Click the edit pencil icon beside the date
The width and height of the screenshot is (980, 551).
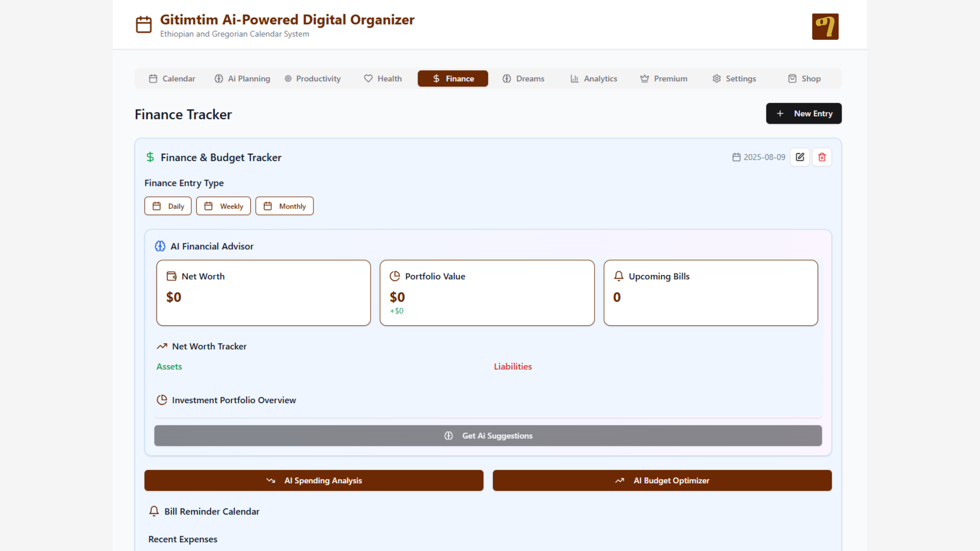[x=800, y=157]
